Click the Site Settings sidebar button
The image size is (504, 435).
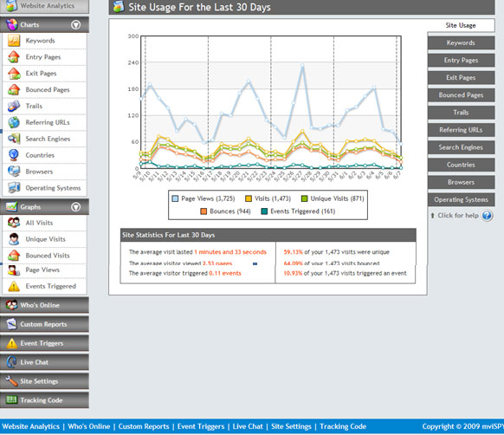[44, 381]
